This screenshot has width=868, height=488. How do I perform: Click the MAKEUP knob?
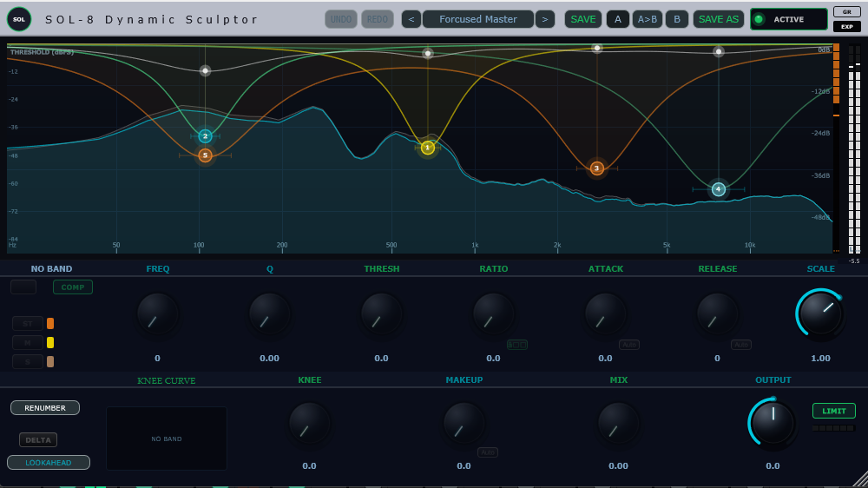tap(464, 424)
